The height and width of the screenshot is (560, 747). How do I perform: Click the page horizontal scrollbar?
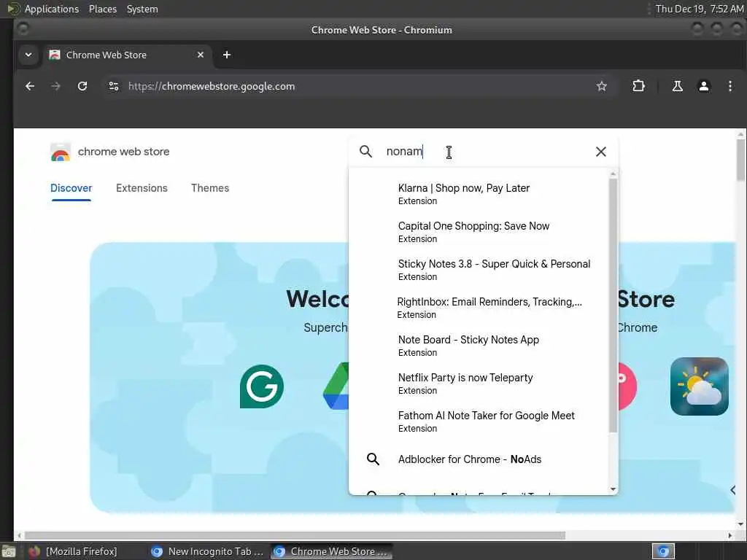295,535
